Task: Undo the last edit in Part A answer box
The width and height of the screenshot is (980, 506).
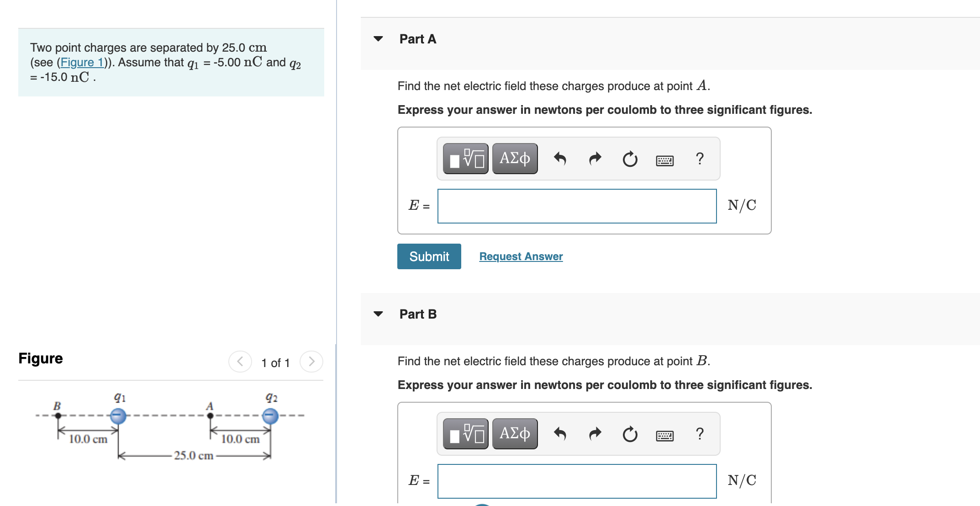Action: 560,159
